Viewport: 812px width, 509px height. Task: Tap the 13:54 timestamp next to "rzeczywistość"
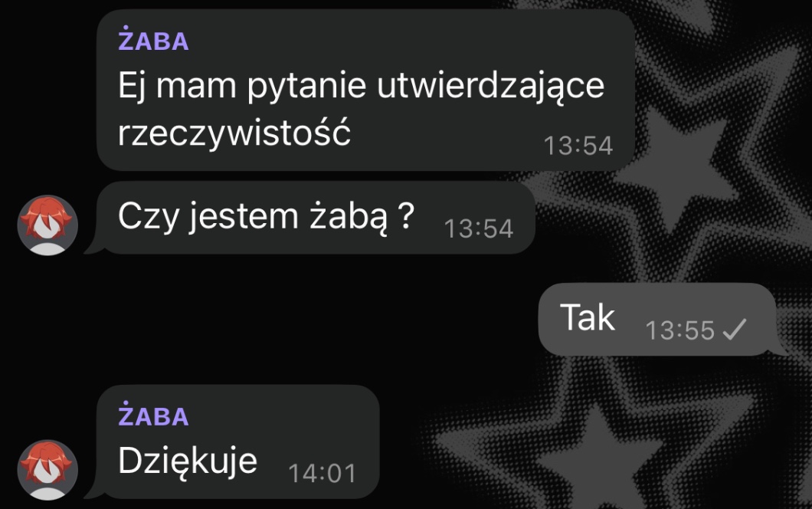pos(578,146)
